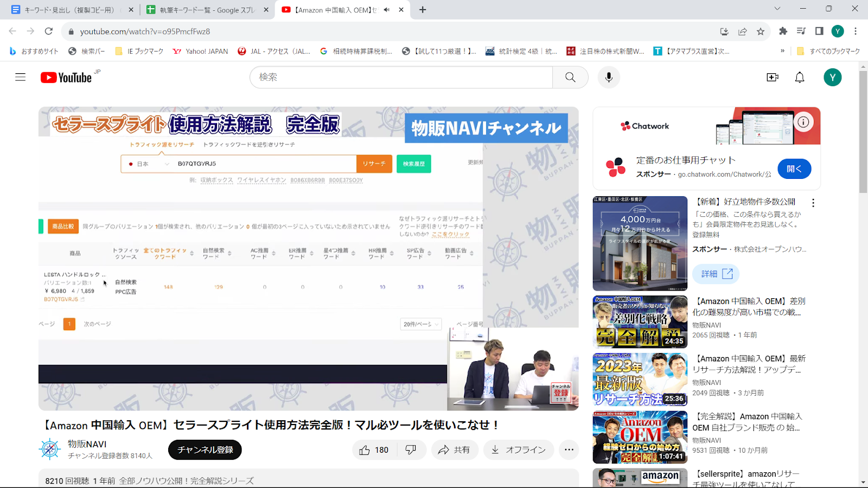Viewport: 868px width, 488px height.
Task: Open Amazon OEM 経験ゼロから video thumbnail
Action: (x=640, y=437)
